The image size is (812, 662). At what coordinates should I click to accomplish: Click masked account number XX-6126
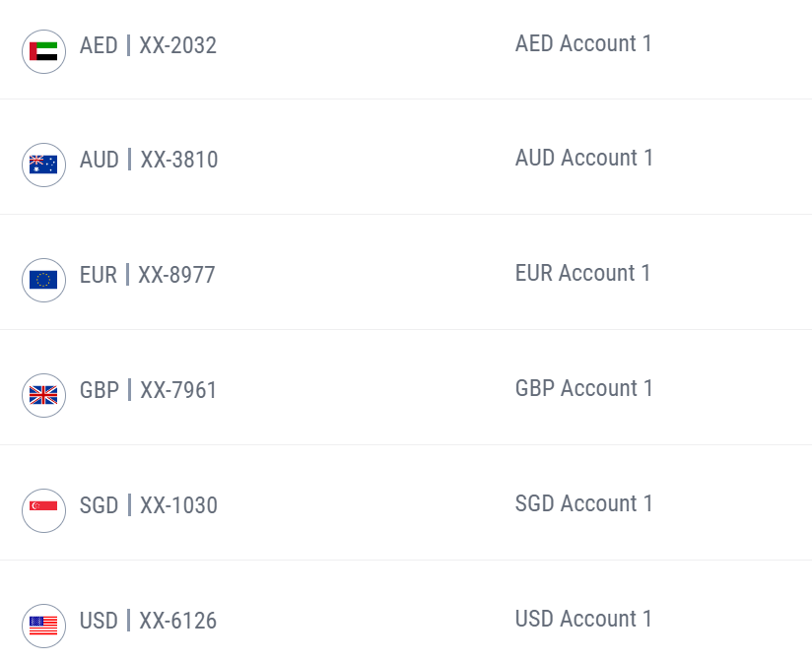(x=178, y=621)
